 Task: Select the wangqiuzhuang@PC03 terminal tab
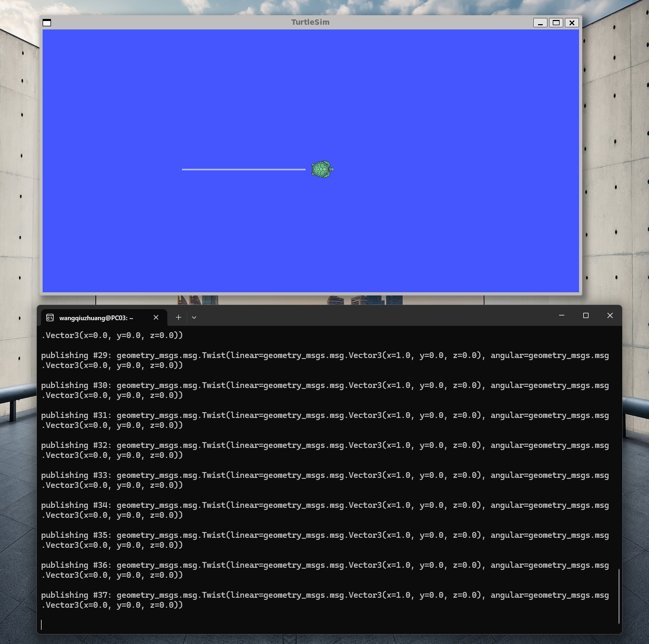[x=104, y=318]
